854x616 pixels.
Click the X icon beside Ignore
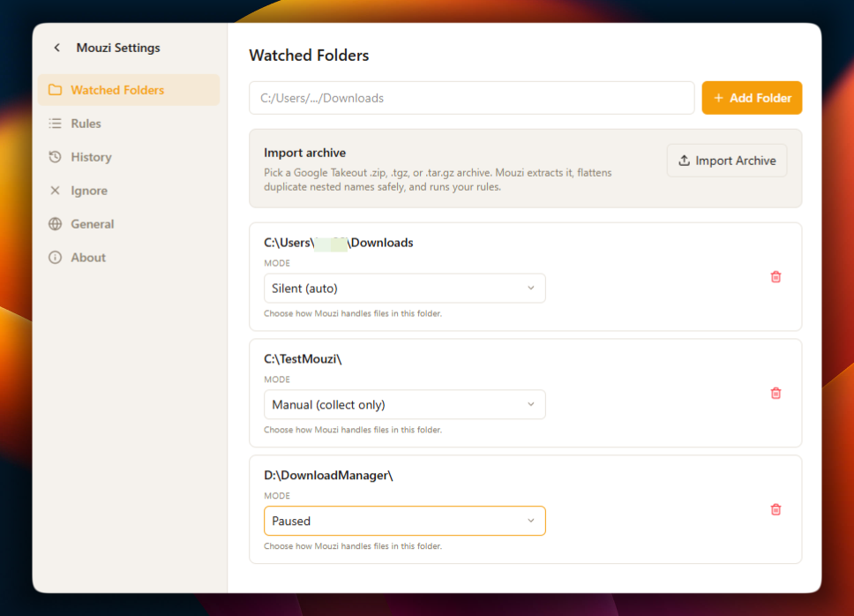55,191
